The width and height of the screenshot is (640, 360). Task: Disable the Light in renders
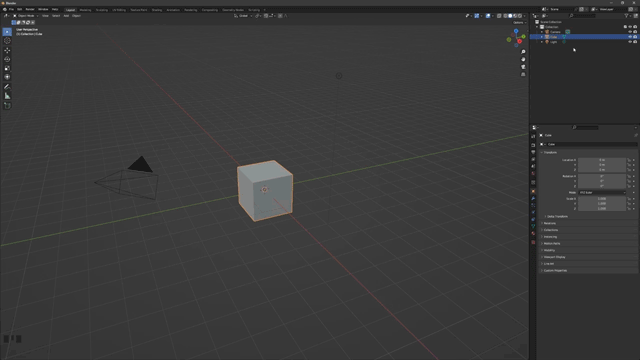click(635, 42)
